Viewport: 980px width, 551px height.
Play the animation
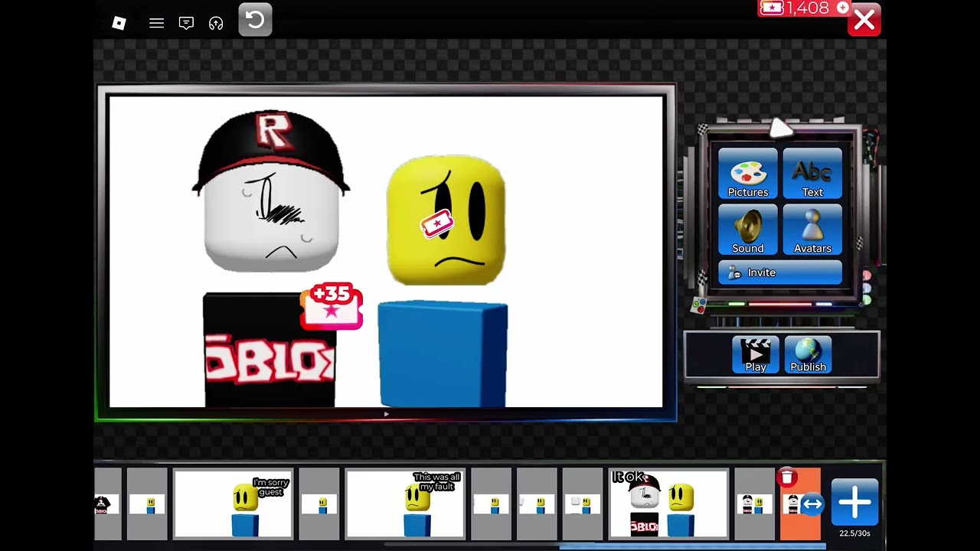(x=756, y=355)
